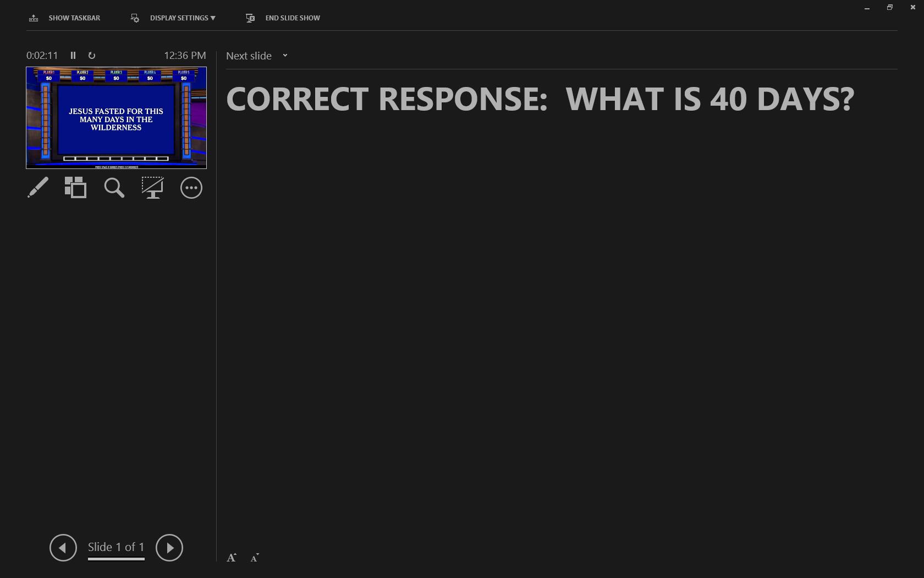
Task: Black or unblack the slide show
Action: pyautogui.click(x=152, y=188)
